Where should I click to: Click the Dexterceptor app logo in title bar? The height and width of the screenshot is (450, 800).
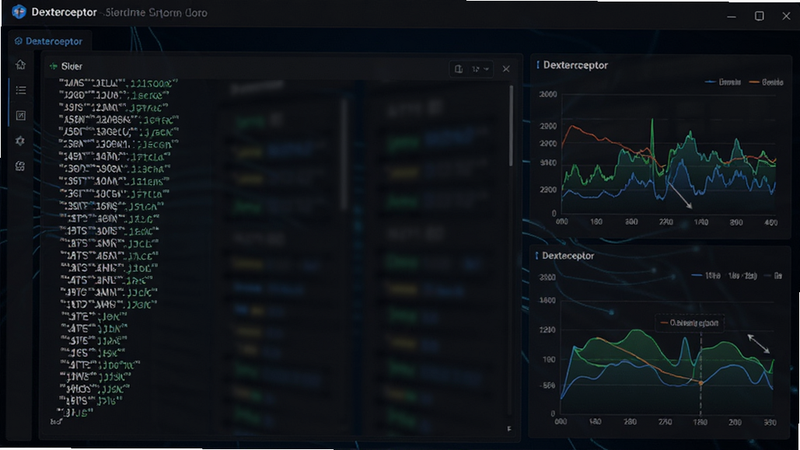tap(19, 12)
